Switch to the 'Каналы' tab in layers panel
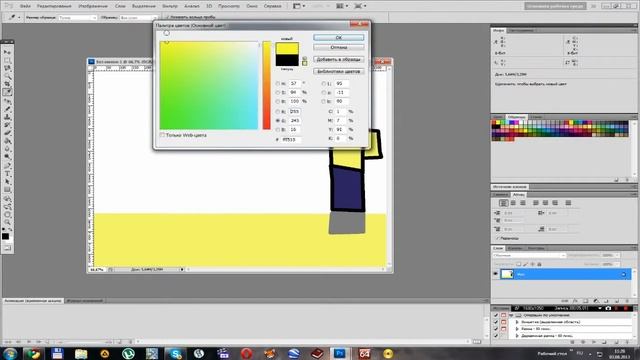The height and width of the screenshot is (360, 640). (x=515, y=248)
